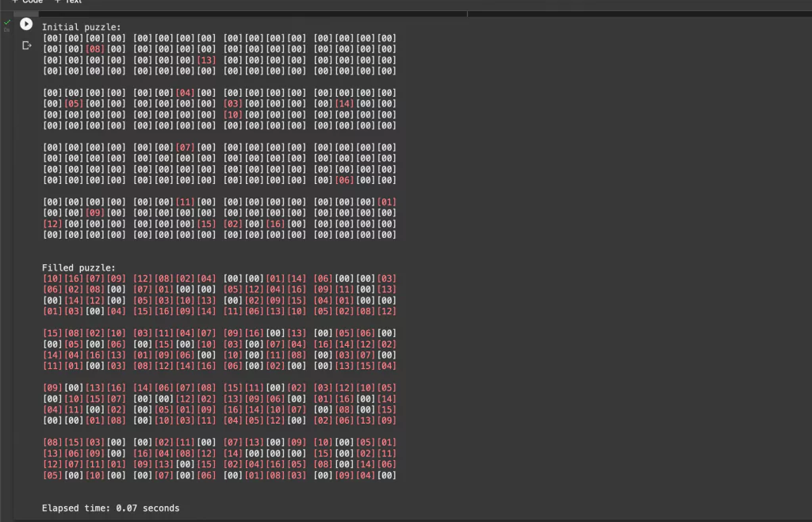Select the 'Elapsed time: 0.07 seconds' line
The height and width of the screenshot is (522, 812).
[111, 508]
